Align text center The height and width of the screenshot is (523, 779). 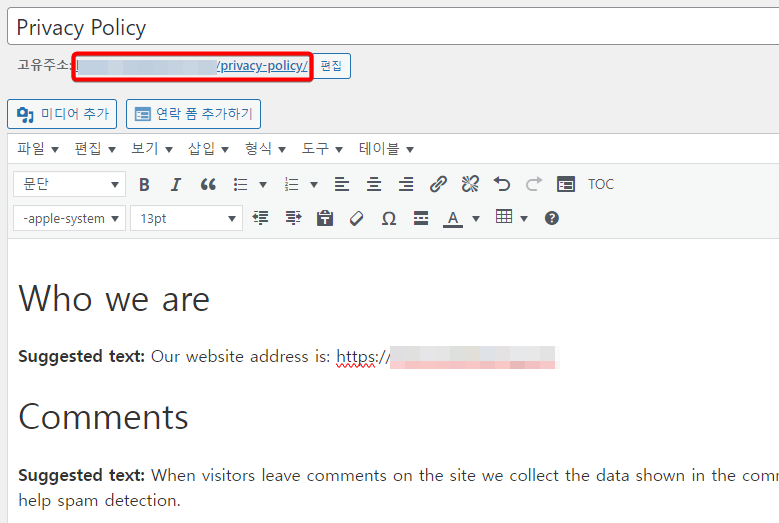374,185
